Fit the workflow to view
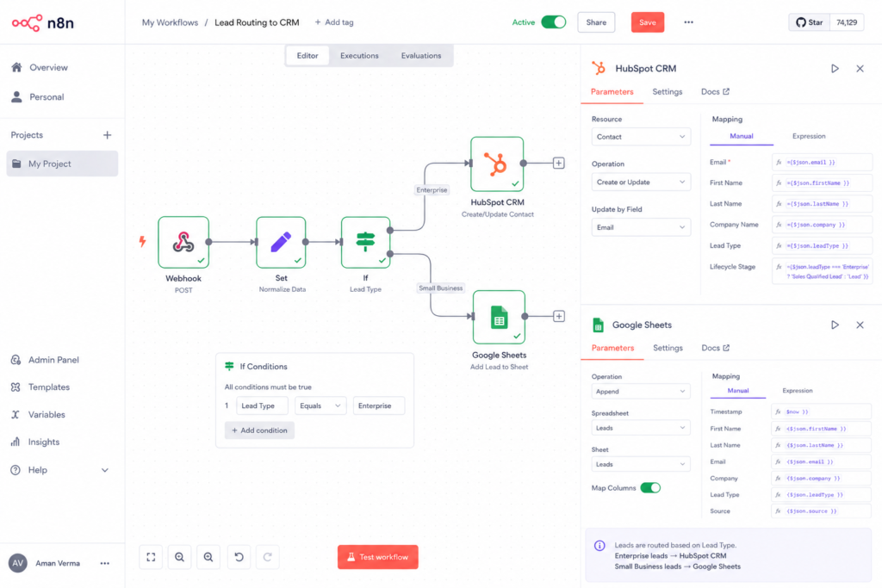The height and width of the screenshot is (588, 882). tap(151, 557)
